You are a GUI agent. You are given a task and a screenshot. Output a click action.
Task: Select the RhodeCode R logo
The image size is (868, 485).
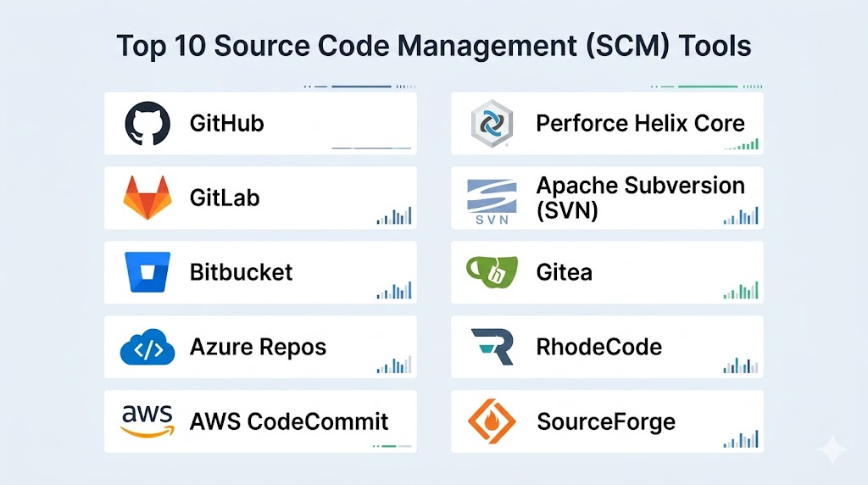coord(492,347)
